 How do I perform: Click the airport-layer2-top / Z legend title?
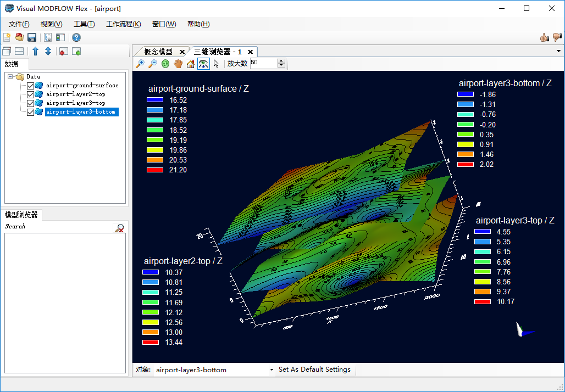click(183, 261)
